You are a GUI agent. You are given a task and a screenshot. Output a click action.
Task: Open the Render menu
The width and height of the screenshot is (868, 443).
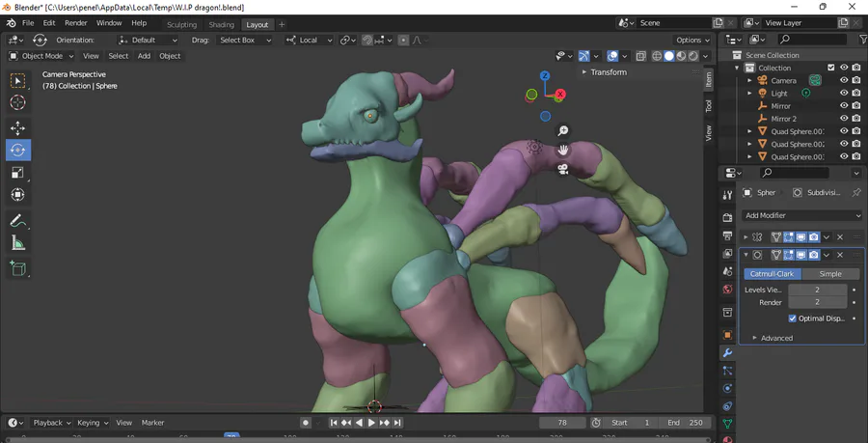pyautogui.click(x=75, y=22)
